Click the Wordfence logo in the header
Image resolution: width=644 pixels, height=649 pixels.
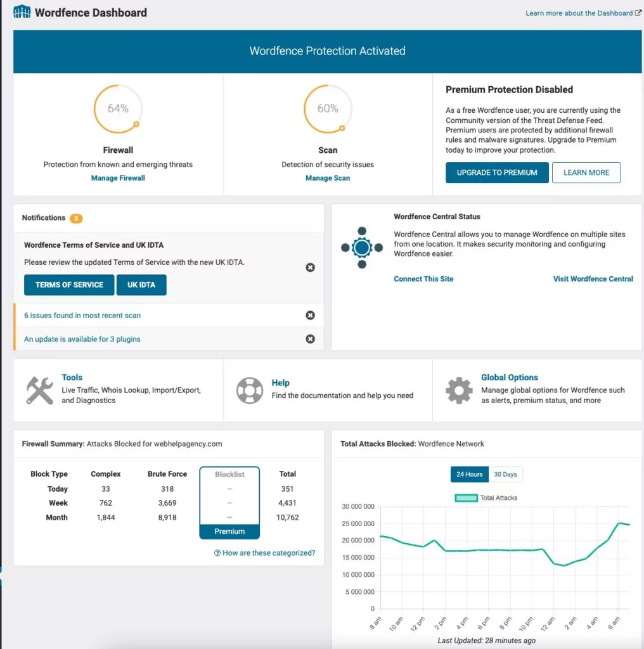[22, 11]
